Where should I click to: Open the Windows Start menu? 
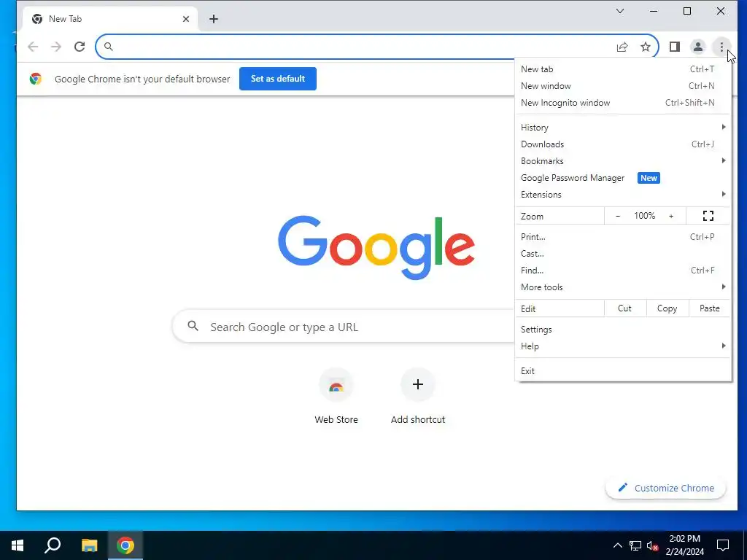click(x=18, y=545)
